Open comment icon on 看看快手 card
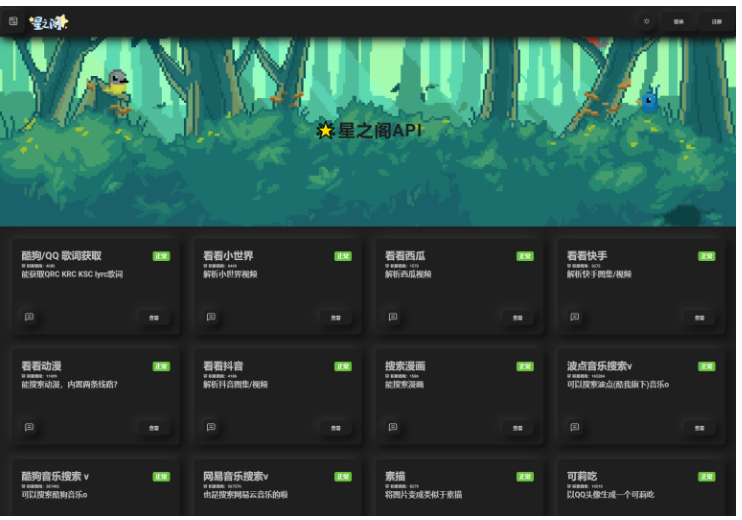The height and width of the screenshot is (520, 742). (575, 317)
